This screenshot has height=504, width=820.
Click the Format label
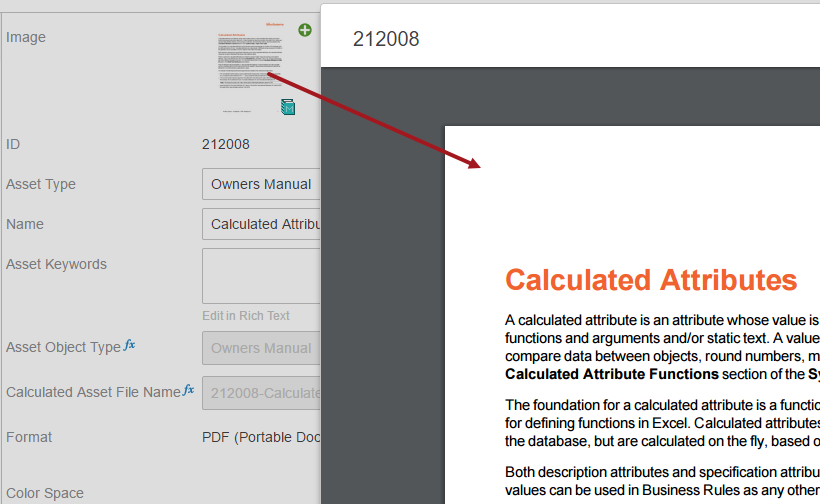click(x=29, y=437)
